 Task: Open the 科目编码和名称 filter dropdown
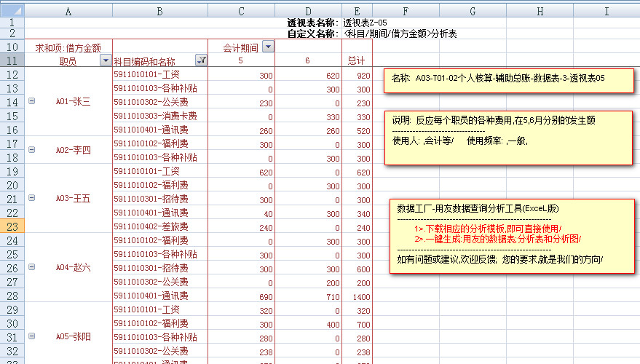(x=201, y=61)
